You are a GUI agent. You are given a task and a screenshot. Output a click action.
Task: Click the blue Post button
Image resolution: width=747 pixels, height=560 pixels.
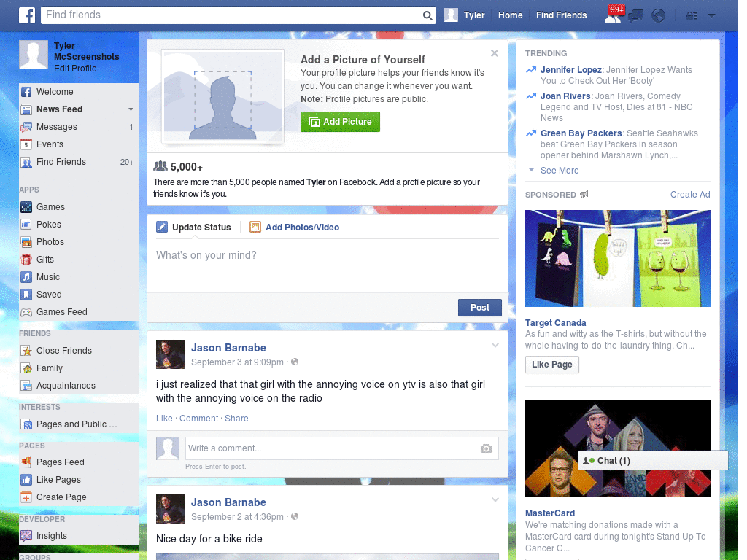(480, 308)
